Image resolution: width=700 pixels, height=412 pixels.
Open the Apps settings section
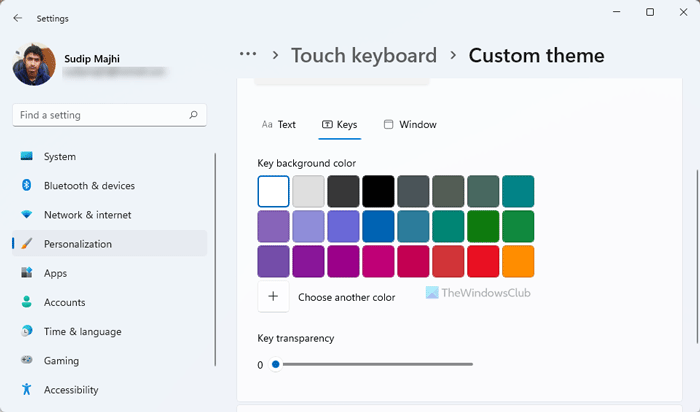pos(55,273)
